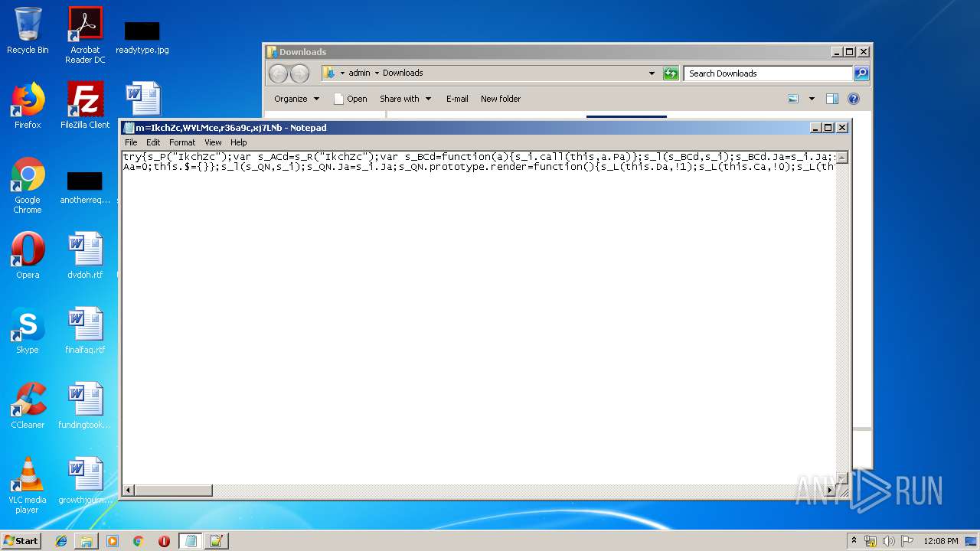Go forward in Downloads window
Image resolution: width=980 pixels, height=551 pixels.
click(299, 73)
